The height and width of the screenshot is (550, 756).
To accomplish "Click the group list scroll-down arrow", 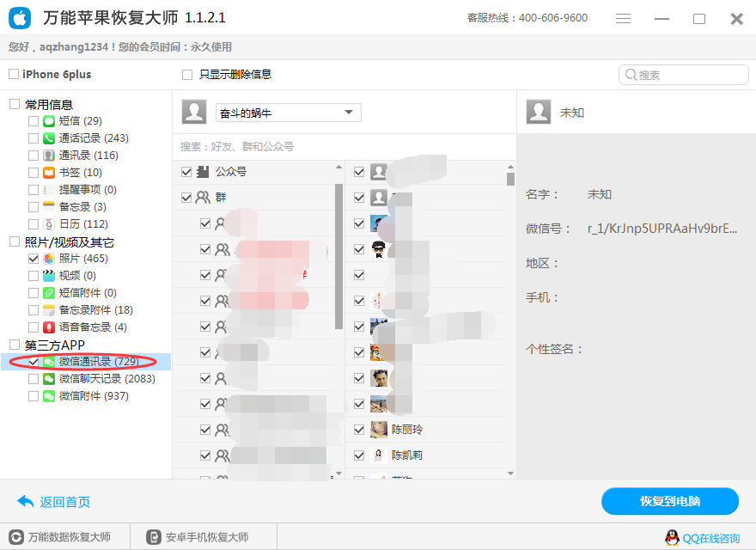I will (x=338, y=474).
